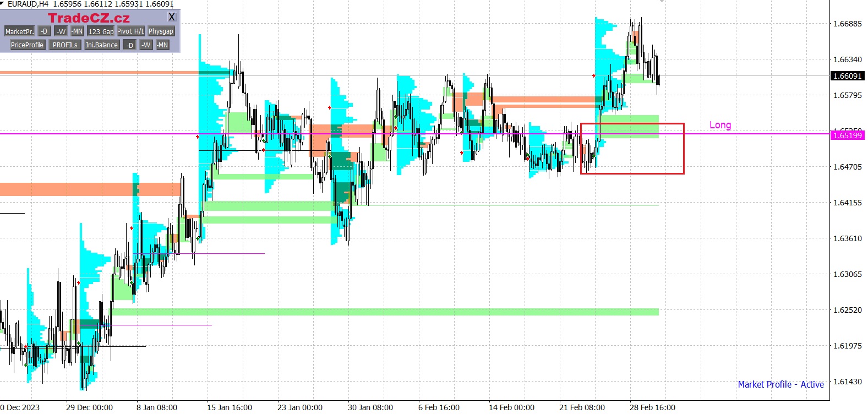The height and width of the screenshot is (419, 868).
Task: Toggle the Pivot H/L button
Action: [131, 31]
